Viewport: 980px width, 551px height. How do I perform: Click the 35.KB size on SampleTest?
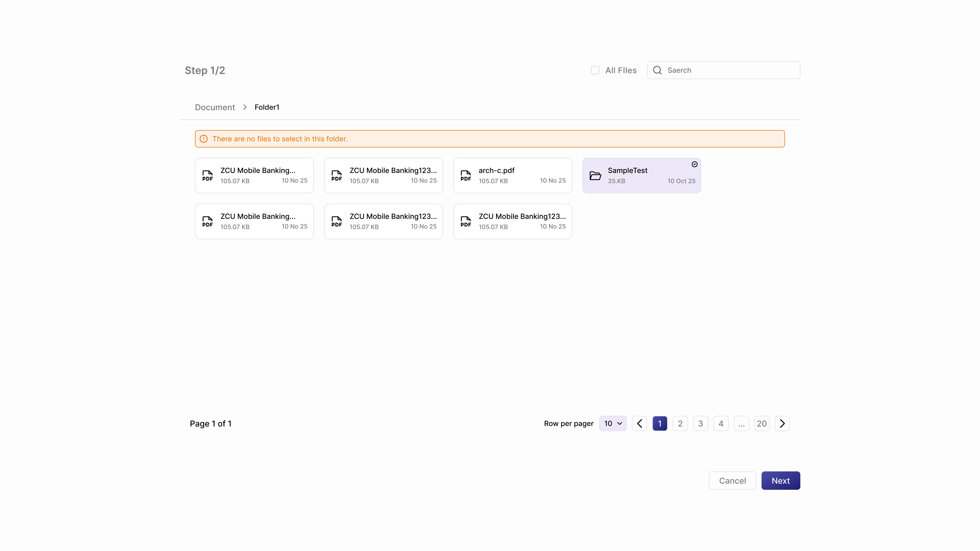[616, 181]
